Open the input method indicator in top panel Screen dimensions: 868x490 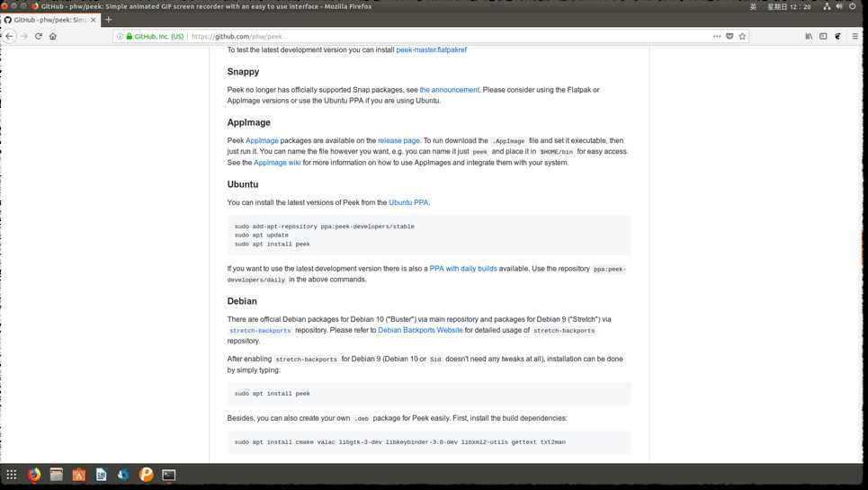coord(753,6)
